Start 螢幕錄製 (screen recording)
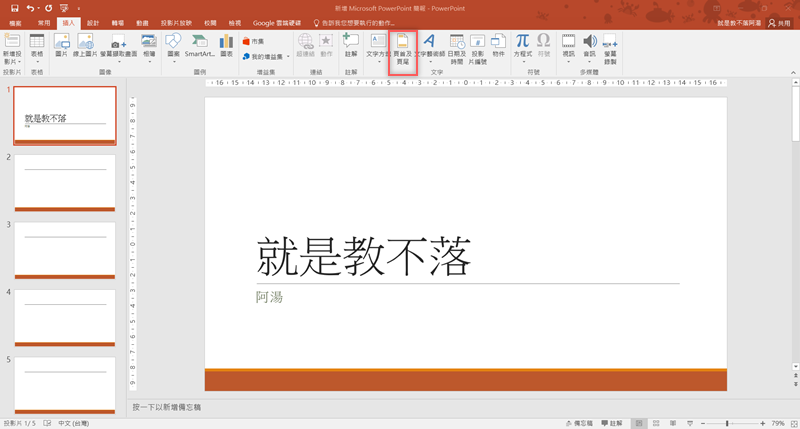 point(610,49)
